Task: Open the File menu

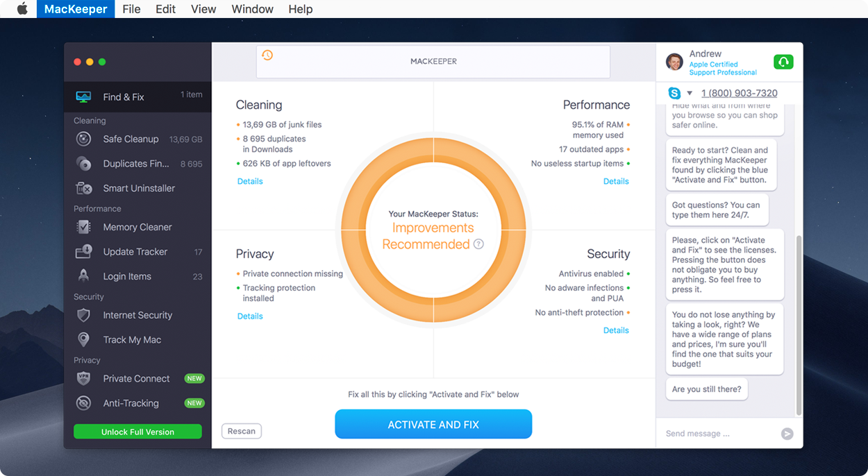Action: [131, 9]
